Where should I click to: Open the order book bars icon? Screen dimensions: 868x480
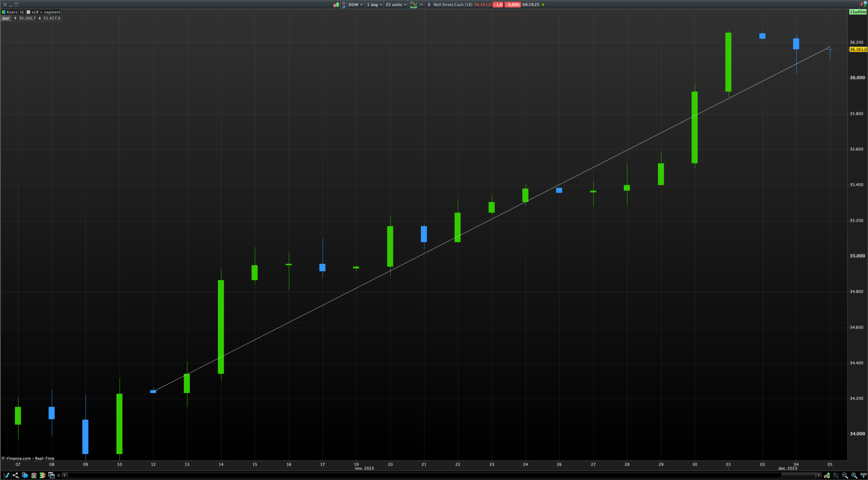pyautogui.click(x=42, y=475)
